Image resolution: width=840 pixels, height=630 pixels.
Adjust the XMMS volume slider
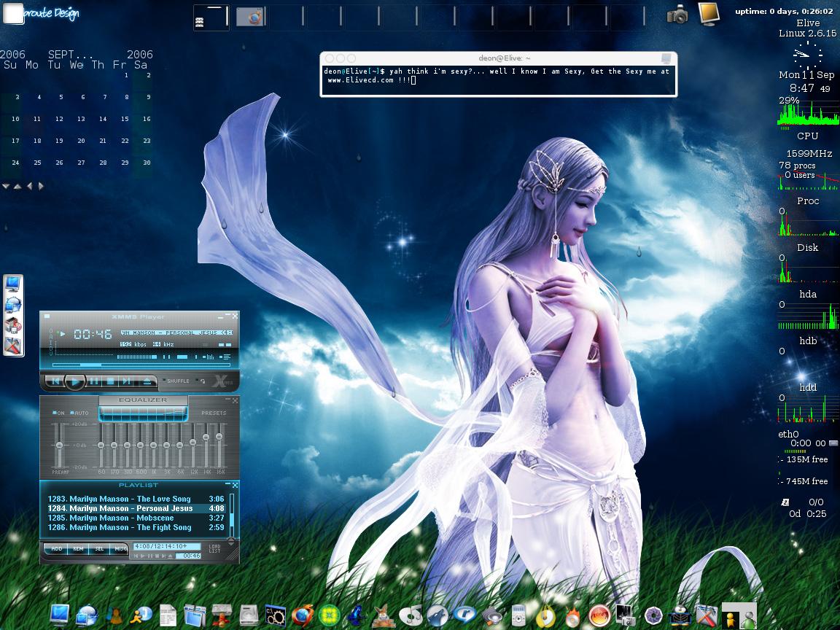point(138,357)
